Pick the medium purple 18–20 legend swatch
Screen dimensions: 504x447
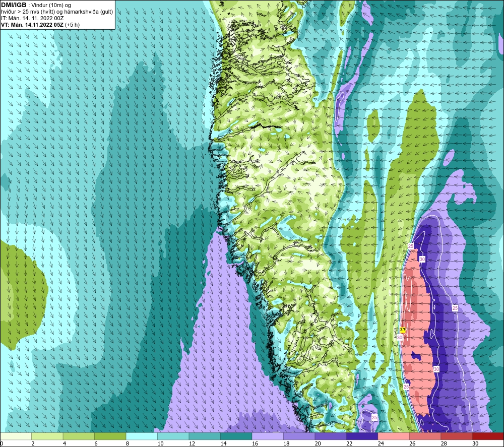pyautogui.click(x=299, y=436)
